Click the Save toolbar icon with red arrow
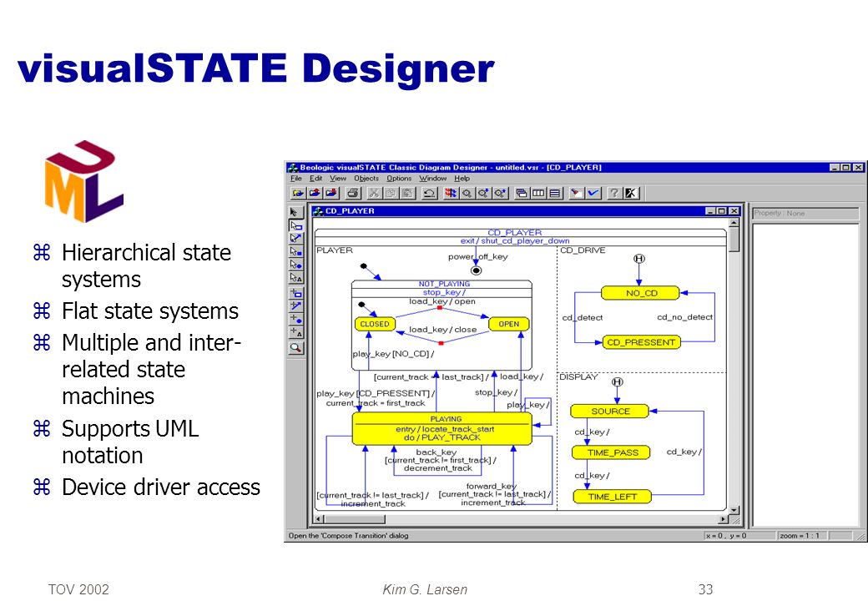Screen dimensions: 868x601 click(331, 193)
